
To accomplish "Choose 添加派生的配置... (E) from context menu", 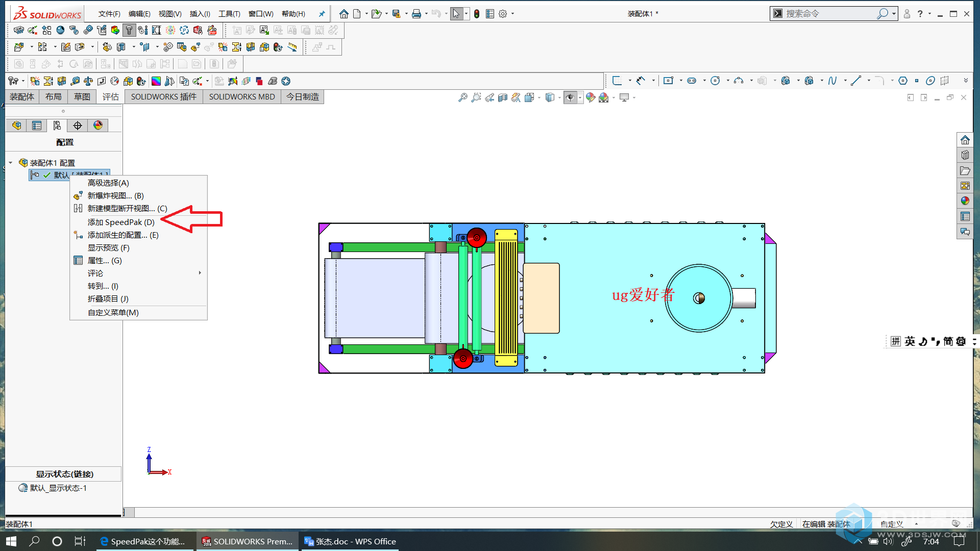I will point(123,235).
